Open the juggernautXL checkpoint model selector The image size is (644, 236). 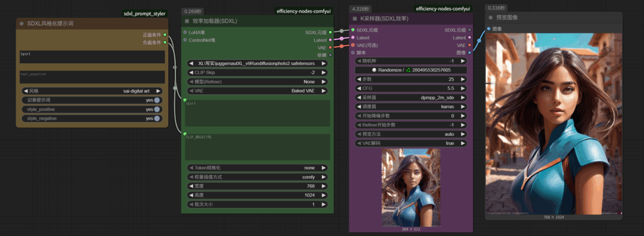click(x=257, y=64)
